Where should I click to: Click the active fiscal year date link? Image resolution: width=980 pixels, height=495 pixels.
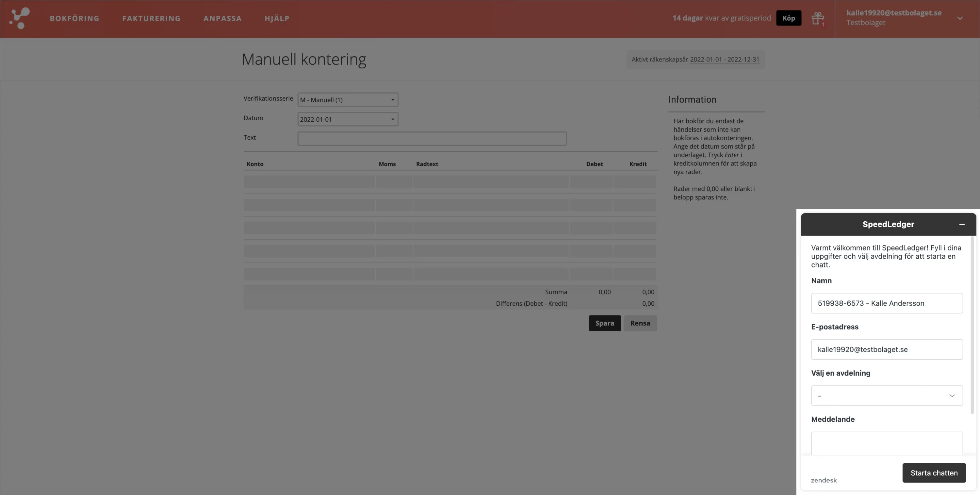point(724,60)
